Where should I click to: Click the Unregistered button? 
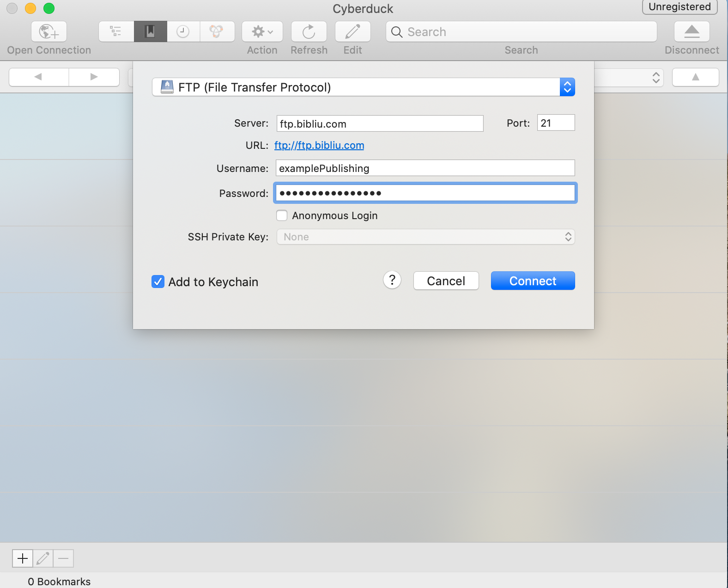679,7
